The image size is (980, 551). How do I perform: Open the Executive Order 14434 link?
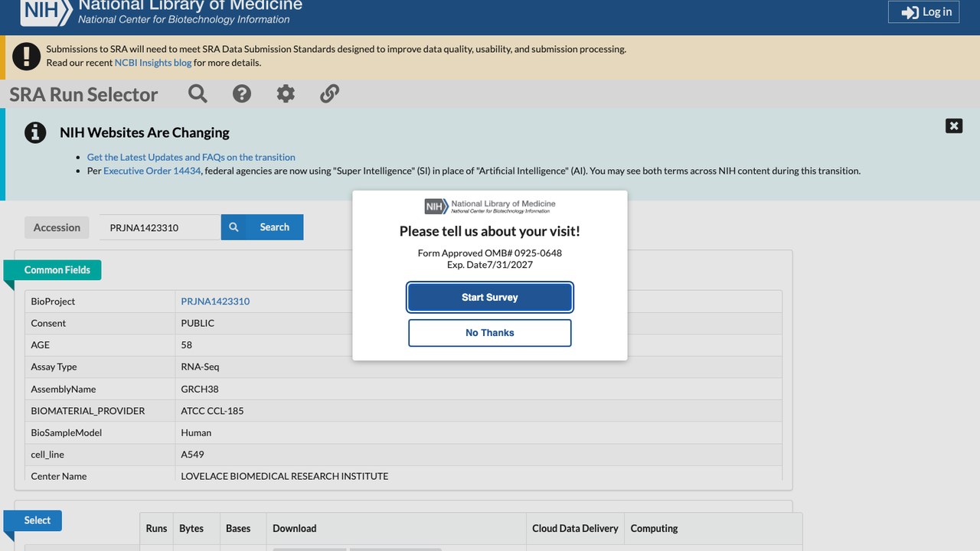[152, 171]
